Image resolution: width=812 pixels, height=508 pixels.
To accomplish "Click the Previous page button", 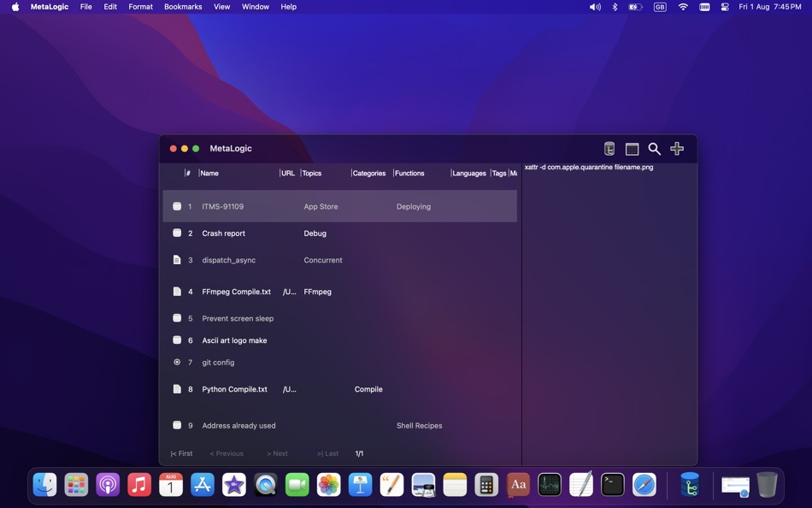I will [x=227, y=453].
